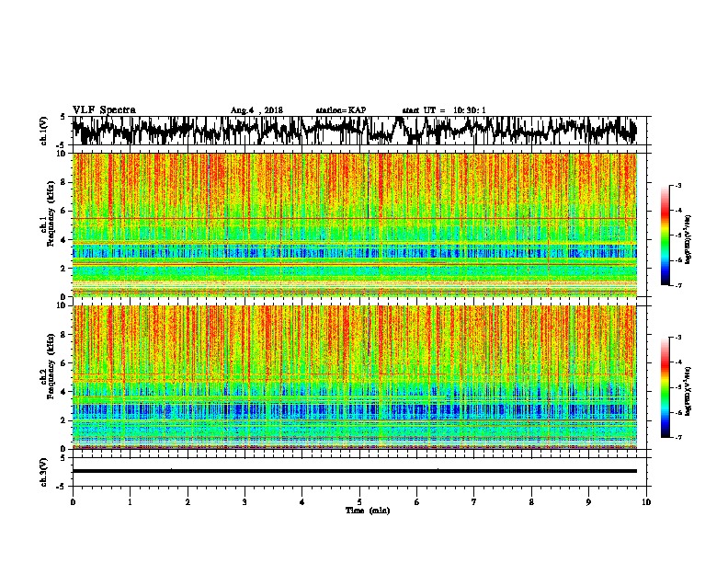728x563 pixels.
Task: Click the ch.1 voltage waveform trace
Action: (354, 131)
